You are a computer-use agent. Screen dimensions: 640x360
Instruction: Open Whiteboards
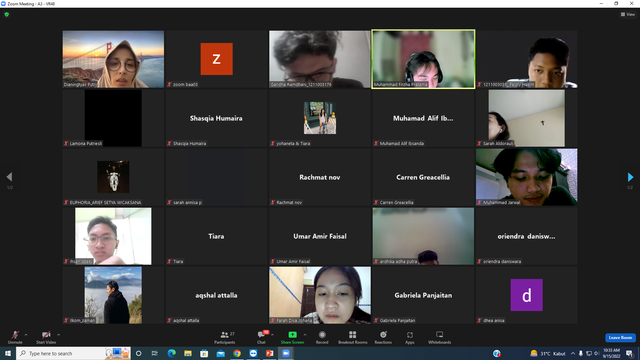click(440, 337)
